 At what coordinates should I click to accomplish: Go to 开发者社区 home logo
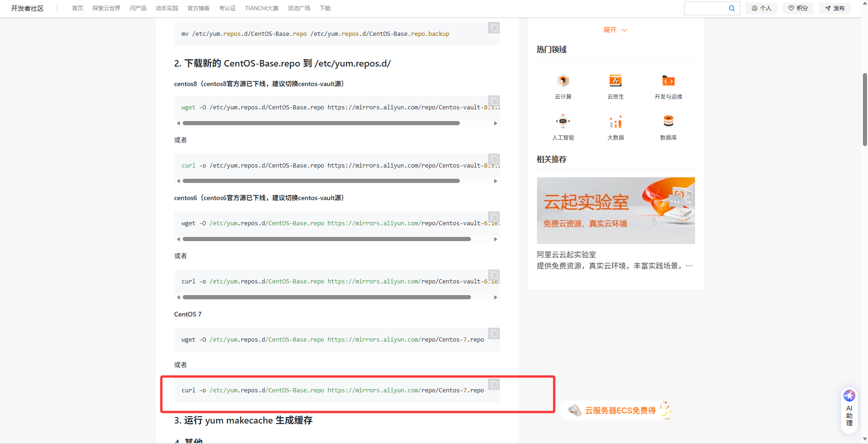(x=27, y=8)
